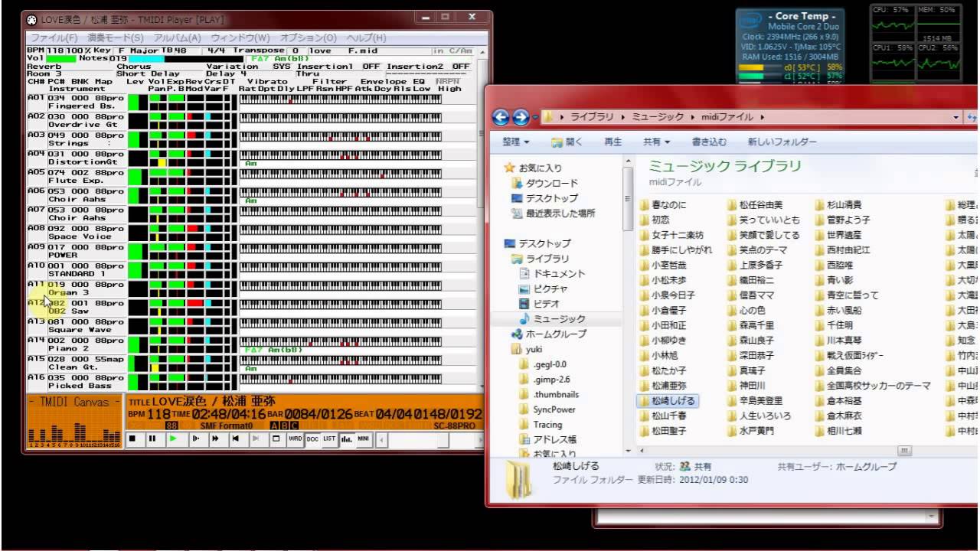Open the オプション(O) menu
Screen dimensions: 980x551
coord(308,37)
